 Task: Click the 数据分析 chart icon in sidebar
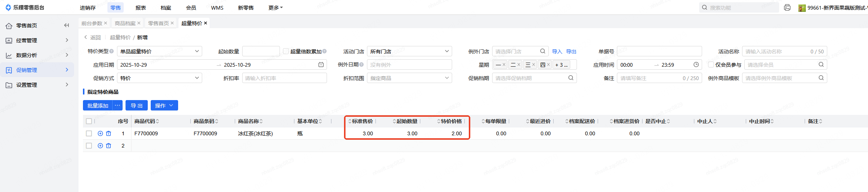coord(9,55)
